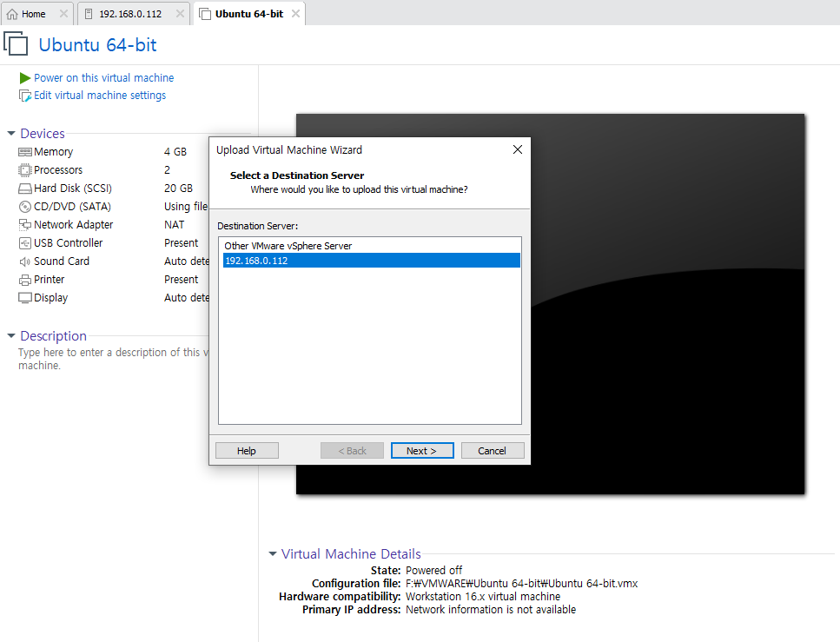Close the Upload Virtual Machine Wizard dialog
Screen dimensions: 840x642
518,149
